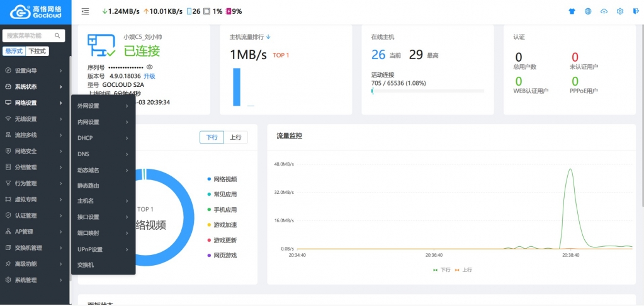This screenshot has height=306, width=644.
Task: Select the 下行 traffic toggle
Action: tap(212, 137)
